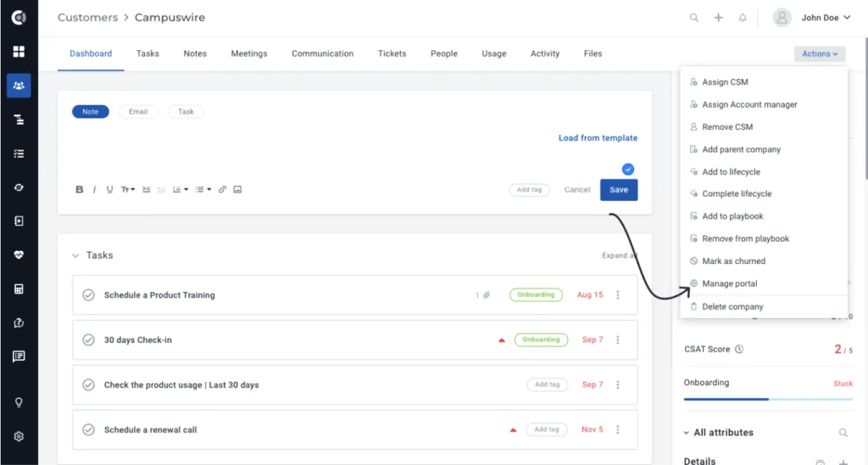Switch to the Meetings tab

pos(249,53)
